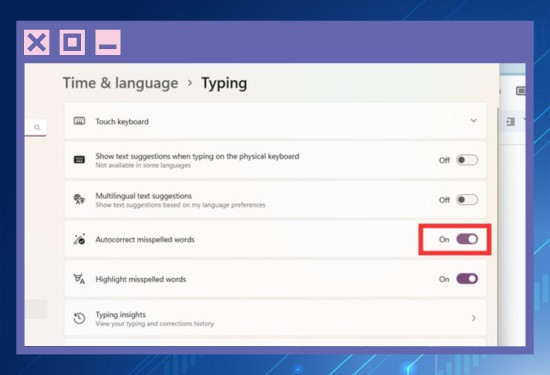Toggle Autocorrect misspelled words switch
Screen dimensions: 550x375
pyautogui.click(x=467, y=239)
